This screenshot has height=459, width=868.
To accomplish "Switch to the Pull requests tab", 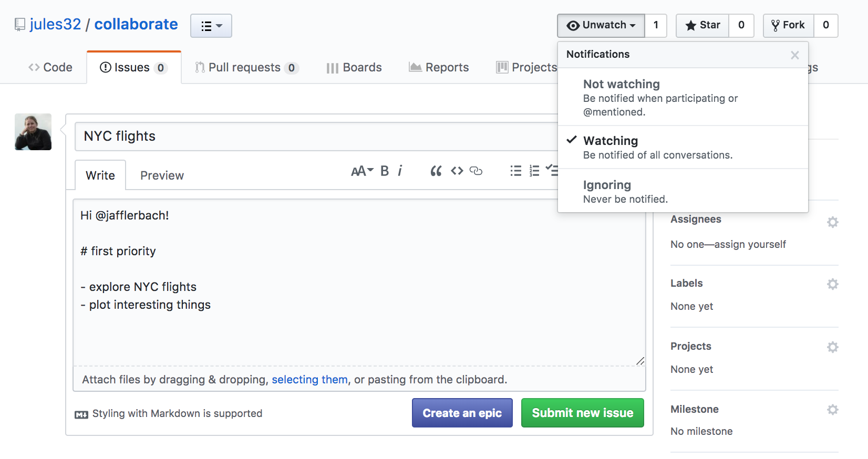I will pos(246,67).
